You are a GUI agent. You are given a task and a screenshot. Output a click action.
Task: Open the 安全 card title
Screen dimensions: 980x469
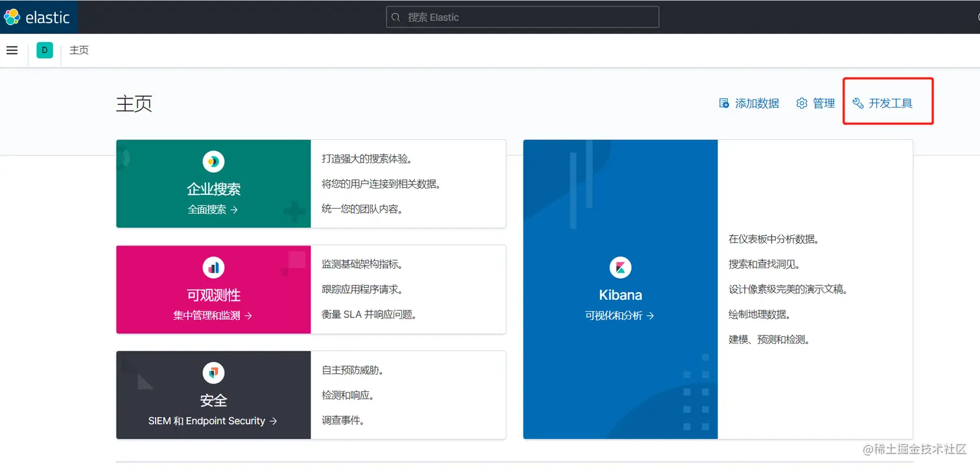click(x=213, y=400)
